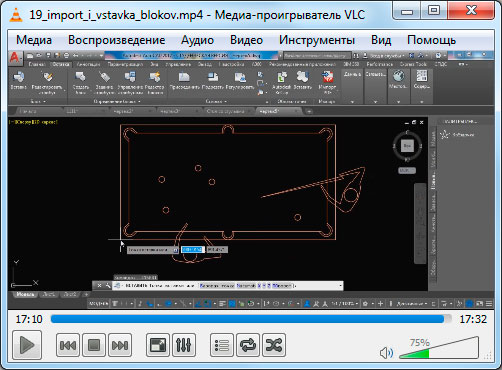The height and width of the screenshot is (370, 502).
Task: Open extended settings and effects equalizer
Action: coord(184,345)
